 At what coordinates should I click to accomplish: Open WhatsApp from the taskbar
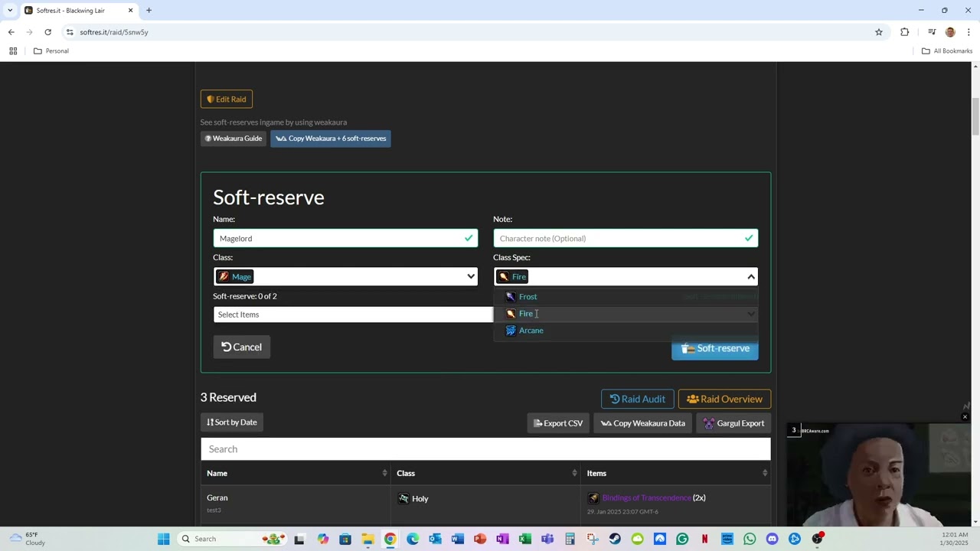750,539
